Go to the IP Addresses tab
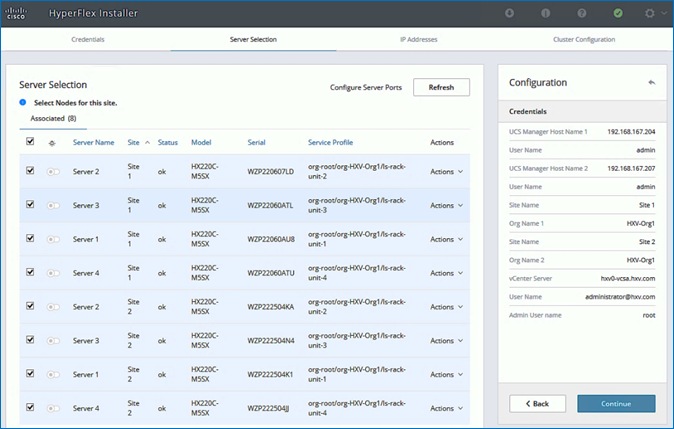 419,40
